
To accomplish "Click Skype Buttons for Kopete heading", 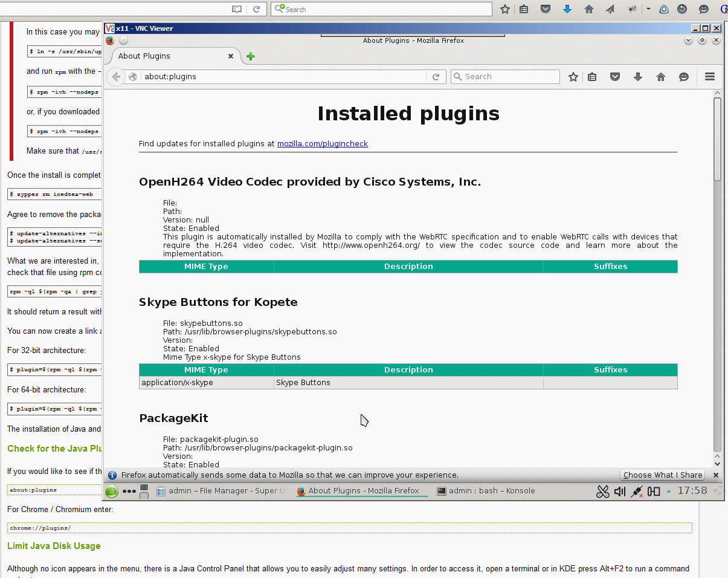I will (218, 302).
